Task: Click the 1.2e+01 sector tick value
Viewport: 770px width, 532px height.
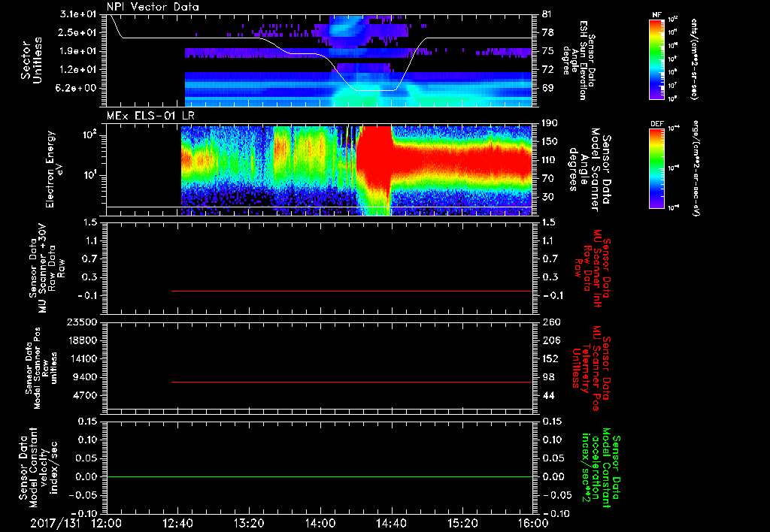Action: coord(78,70)
